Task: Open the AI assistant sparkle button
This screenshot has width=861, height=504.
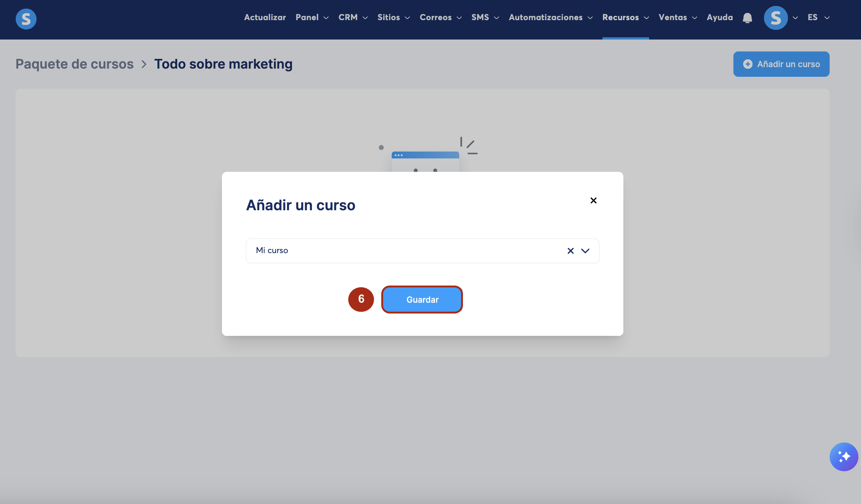Action: coord(843,457)
